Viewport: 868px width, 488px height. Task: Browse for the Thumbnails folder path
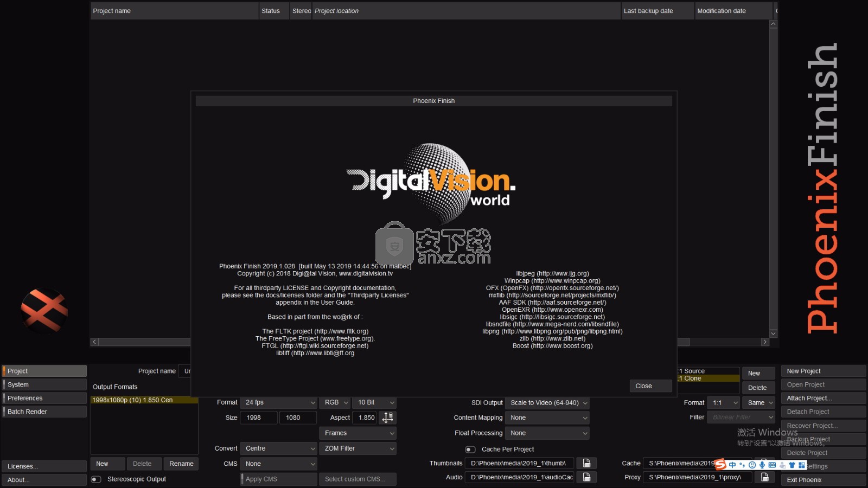(586, 463)
